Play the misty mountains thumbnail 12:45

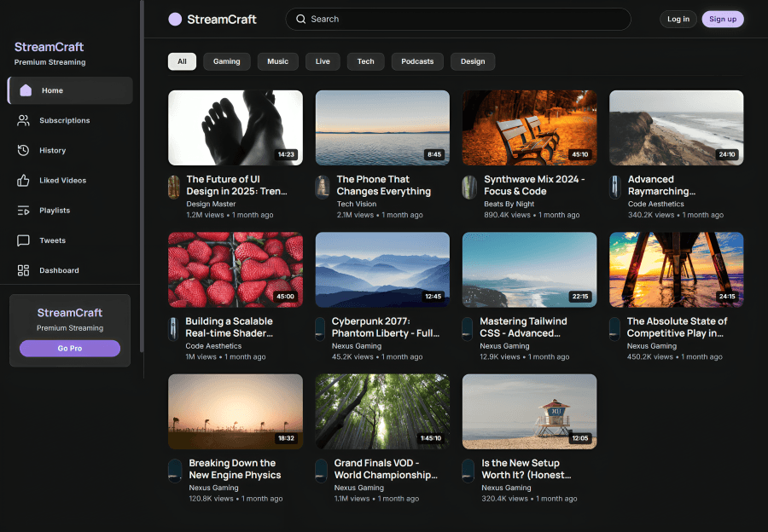click(x=382, y=269)
